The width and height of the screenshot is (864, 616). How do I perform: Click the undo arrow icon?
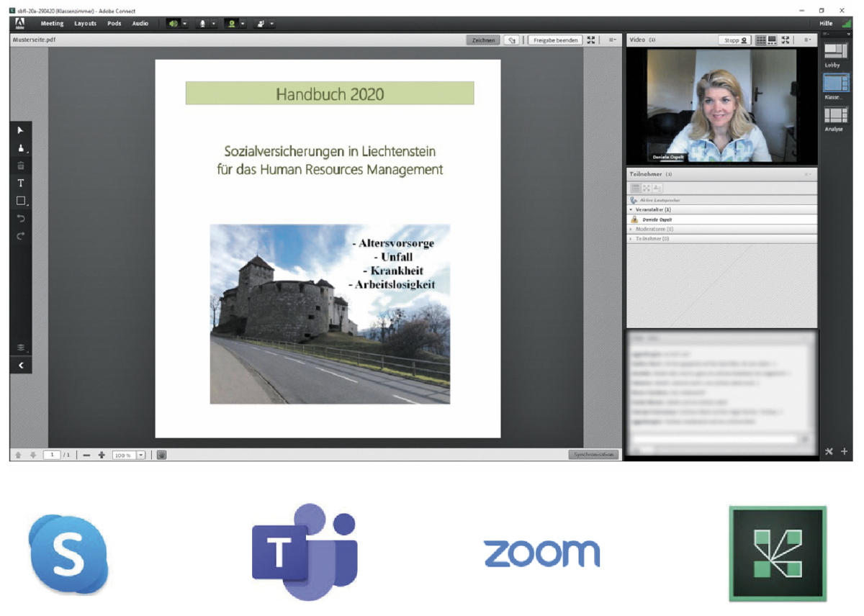pos(20,219)
